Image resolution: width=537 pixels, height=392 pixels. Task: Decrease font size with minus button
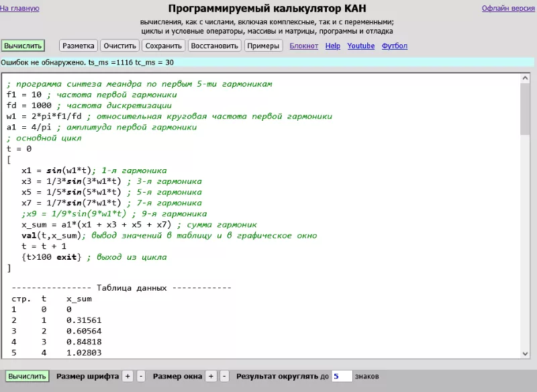(141, 377)
